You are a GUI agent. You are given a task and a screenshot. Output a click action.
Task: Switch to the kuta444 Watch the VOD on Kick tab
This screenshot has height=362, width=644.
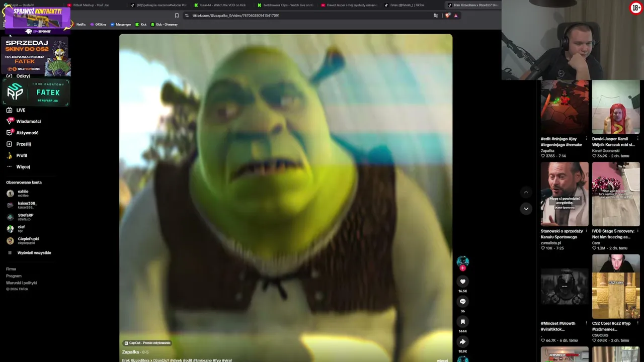coord(221,5)
